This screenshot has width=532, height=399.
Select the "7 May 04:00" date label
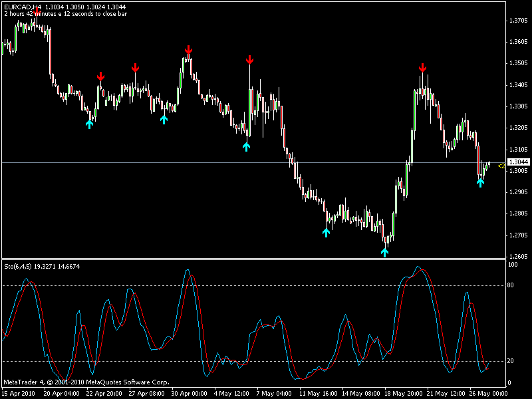point(274,394)
